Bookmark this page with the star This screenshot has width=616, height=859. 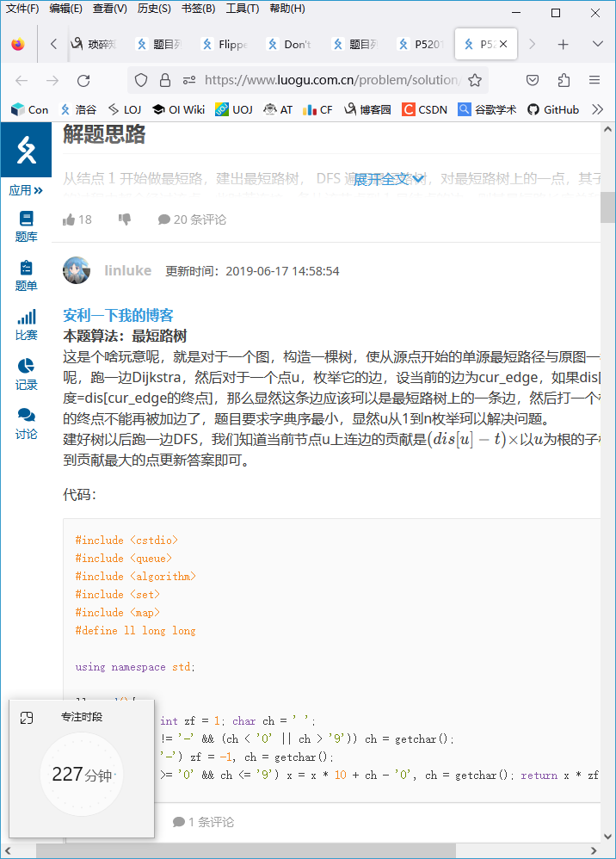pos(475,81)
